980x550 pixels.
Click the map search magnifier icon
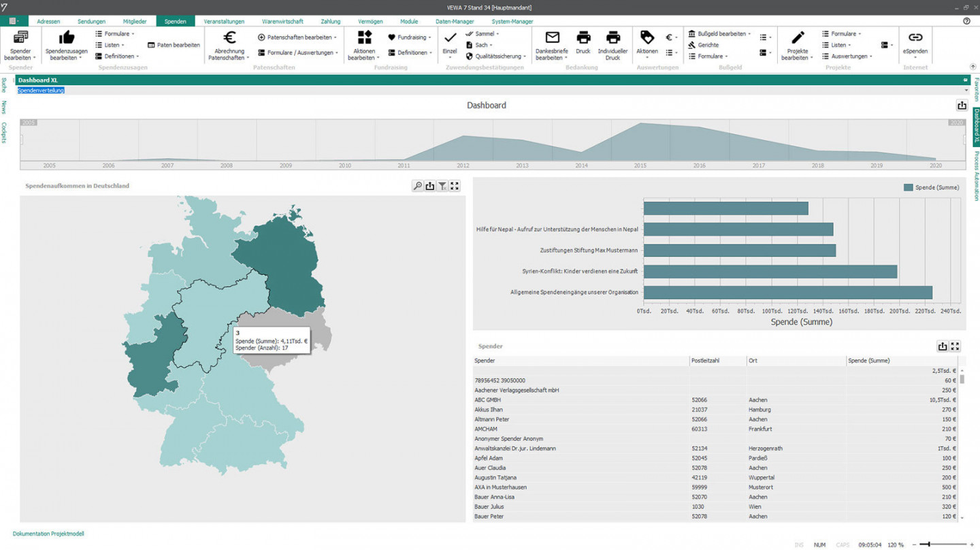click(x=418, y=186)
